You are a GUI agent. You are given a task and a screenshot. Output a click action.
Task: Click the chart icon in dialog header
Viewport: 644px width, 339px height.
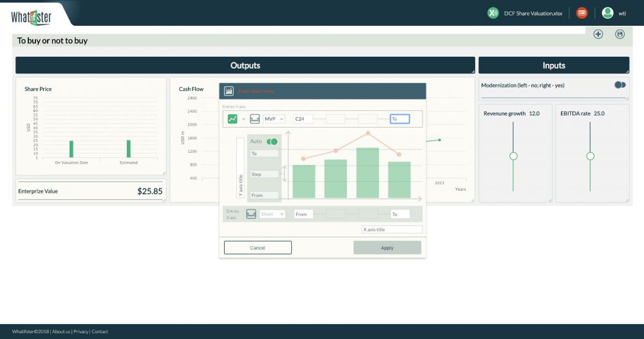[x=229, y=91]
